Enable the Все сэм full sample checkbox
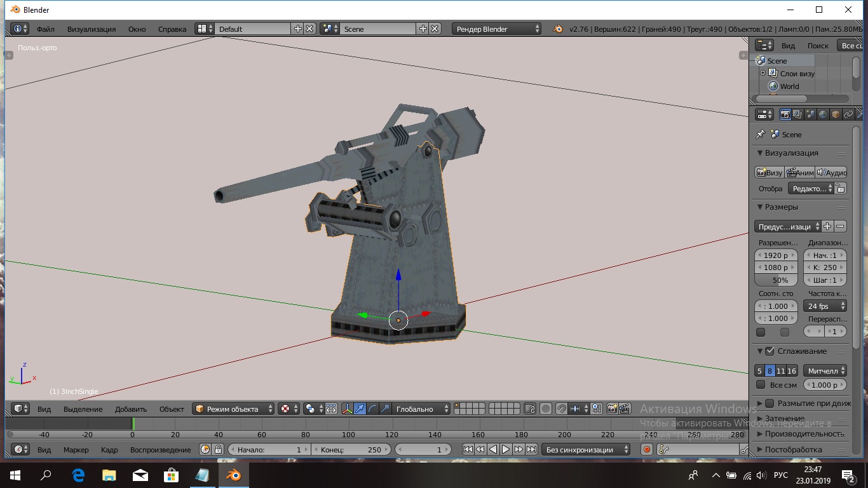Image resolution: width=868 pixels, height=488 pixels. [x=761, y=384]
